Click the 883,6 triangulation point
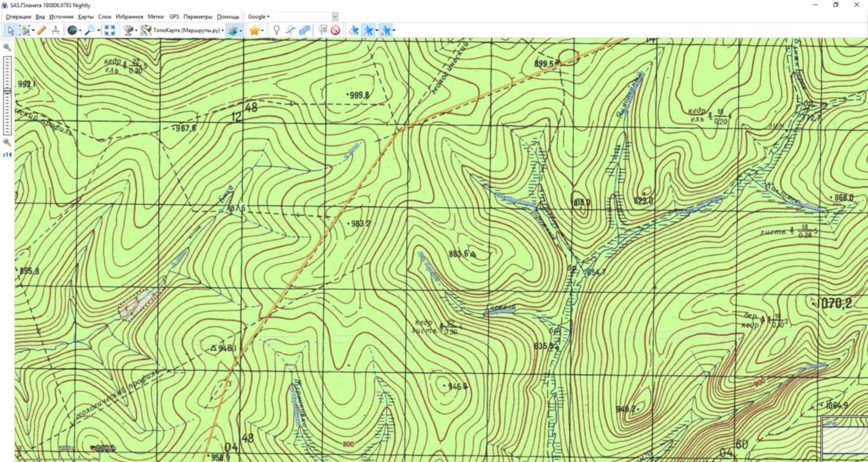Screen dimensions: 868x462 click(473, 254)
